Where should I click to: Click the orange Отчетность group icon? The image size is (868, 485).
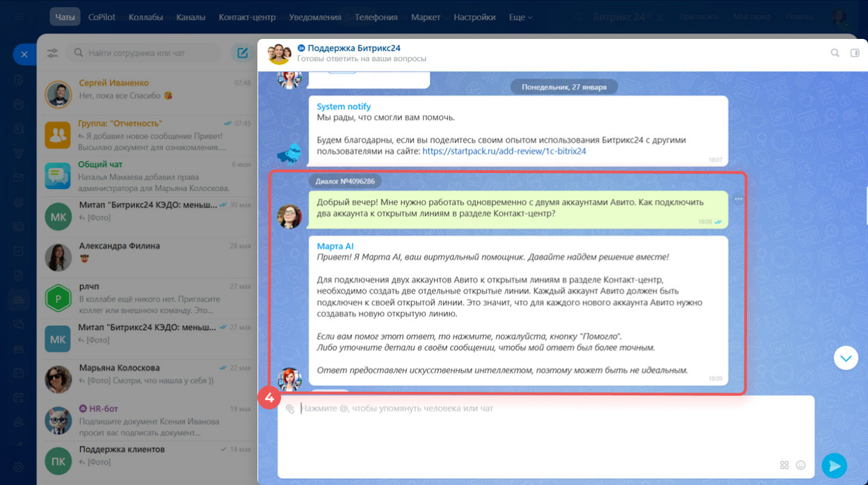pos(58,135)
